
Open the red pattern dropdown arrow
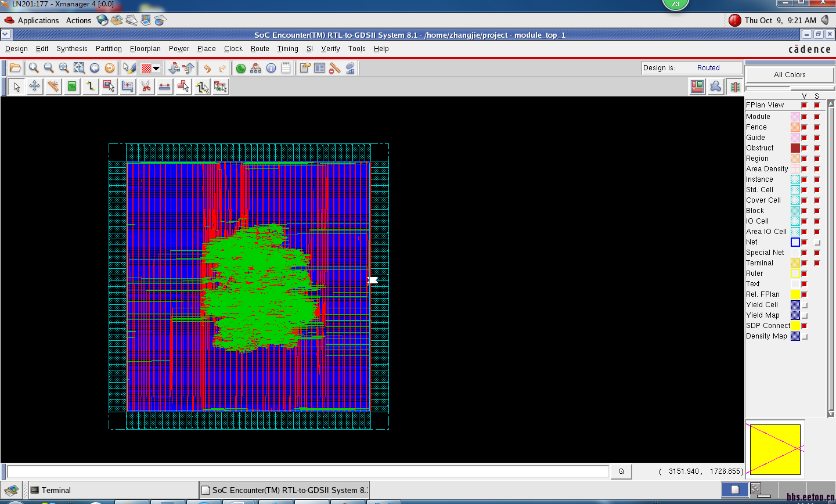click(x=156, y=69)
